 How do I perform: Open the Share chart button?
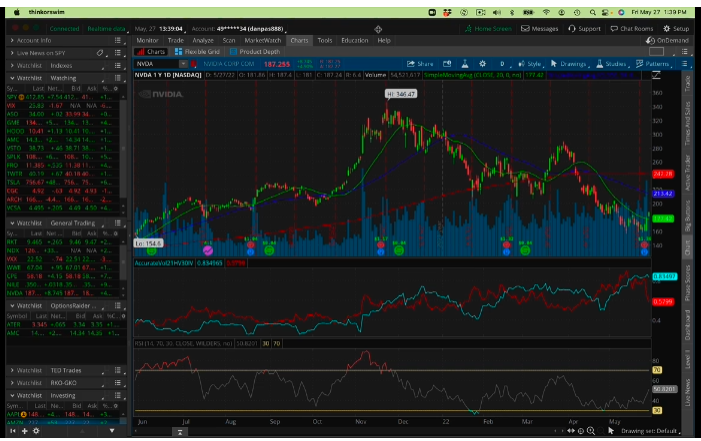click(419, 64)
